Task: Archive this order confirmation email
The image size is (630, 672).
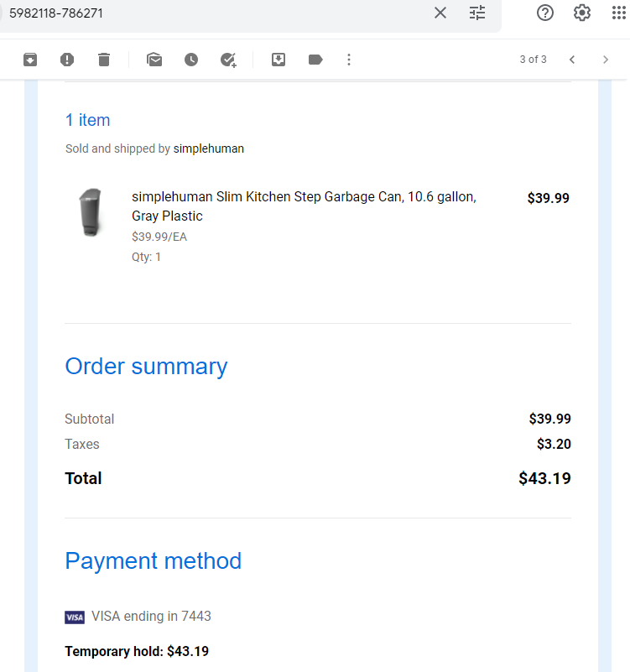Action: (30, 60)
